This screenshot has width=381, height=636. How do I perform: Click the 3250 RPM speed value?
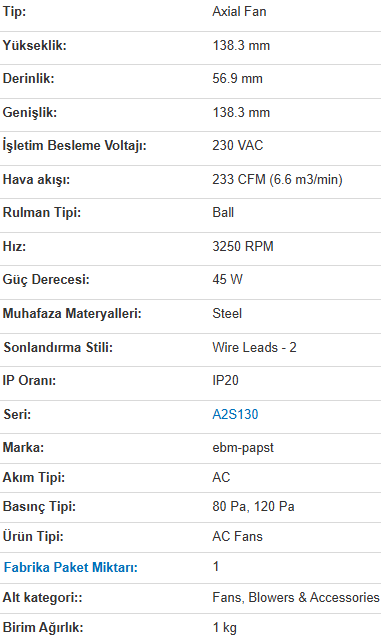click(x=243, y=246)
